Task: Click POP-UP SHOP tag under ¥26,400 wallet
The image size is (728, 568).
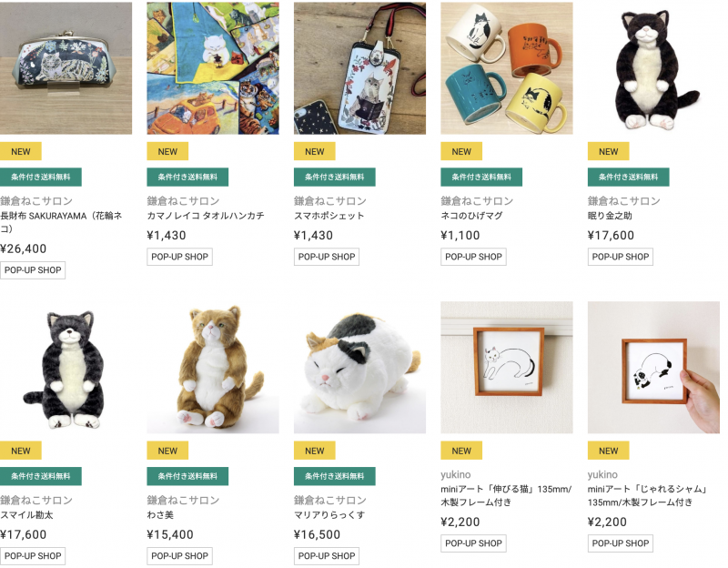Action: click(33, 270)
